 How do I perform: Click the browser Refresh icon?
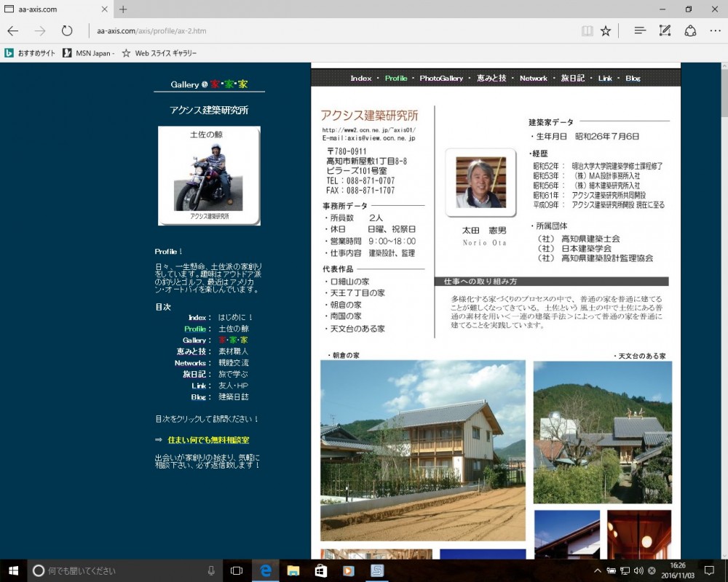pos(67,31)
